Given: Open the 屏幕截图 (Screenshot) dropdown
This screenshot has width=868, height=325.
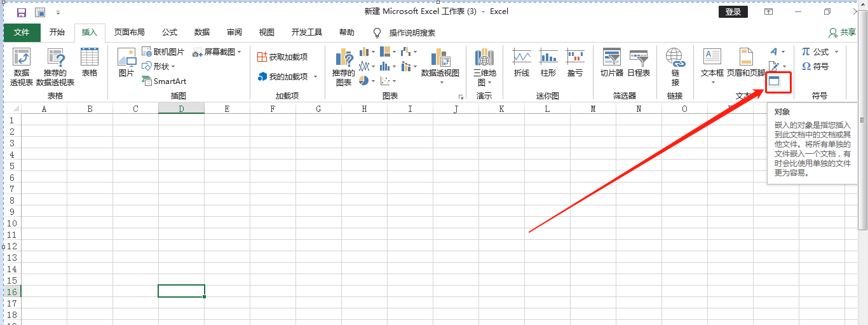Looking at the screenshot, I should click(217, 52).
